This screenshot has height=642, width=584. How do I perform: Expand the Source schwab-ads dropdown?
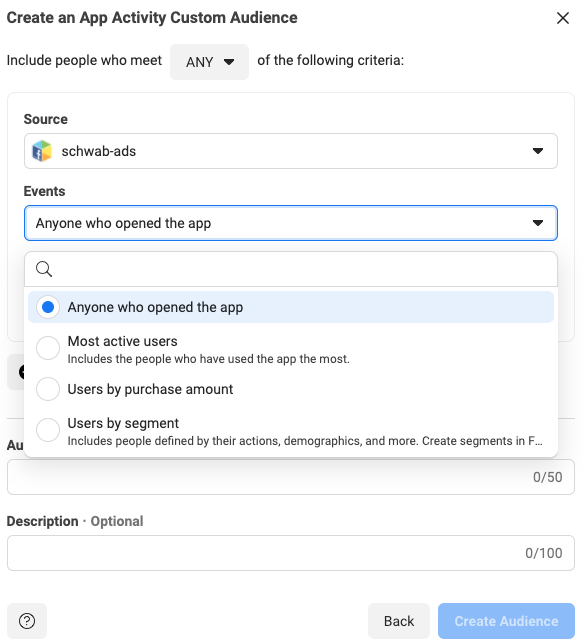(291, 151)
